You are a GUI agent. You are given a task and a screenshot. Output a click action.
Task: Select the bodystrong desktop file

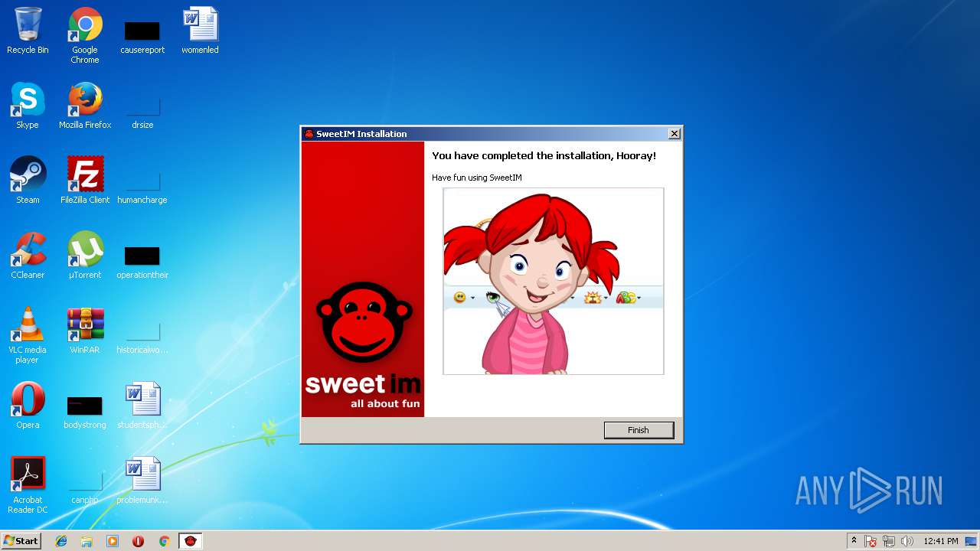point(85,412)
